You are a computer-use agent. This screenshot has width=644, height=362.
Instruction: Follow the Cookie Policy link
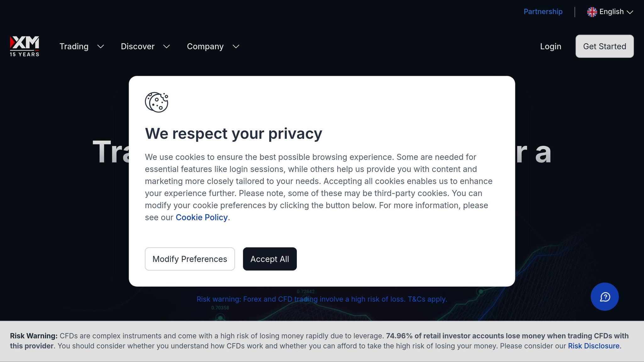pos(202,217)
